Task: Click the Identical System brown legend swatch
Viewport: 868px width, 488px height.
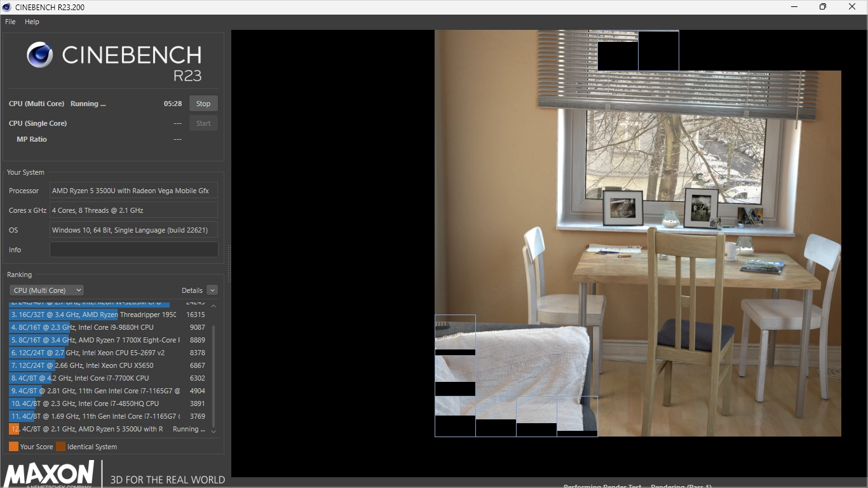Action: pos(60,447)
